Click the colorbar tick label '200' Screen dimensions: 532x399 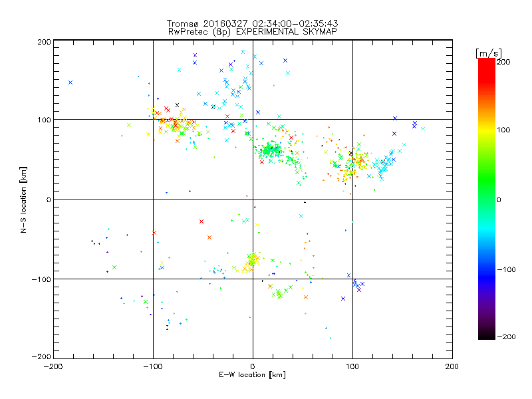503,62
